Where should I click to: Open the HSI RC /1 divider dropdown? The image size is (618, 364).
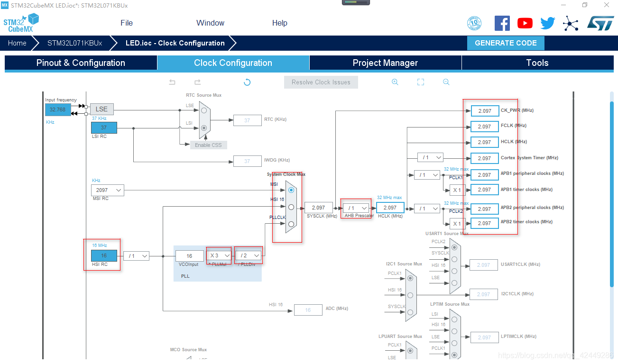click(136, 256)
